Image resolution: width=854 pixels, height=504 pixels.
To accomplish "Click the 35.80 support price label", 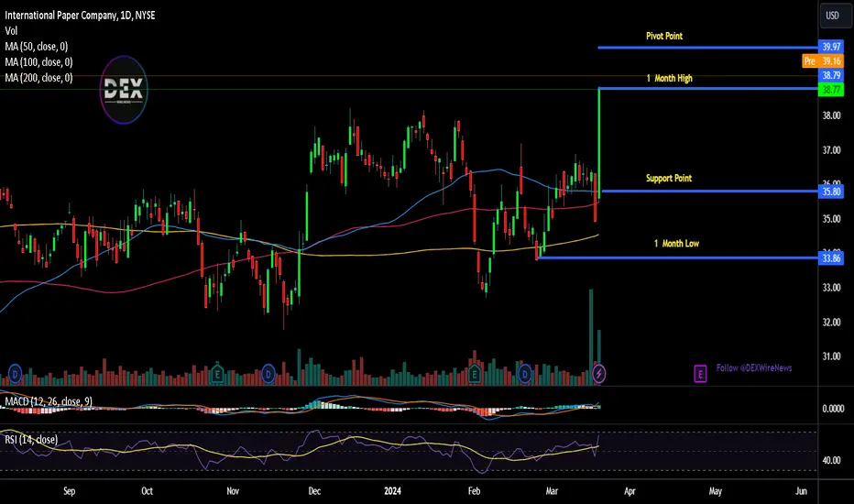I will click(831, 192).
